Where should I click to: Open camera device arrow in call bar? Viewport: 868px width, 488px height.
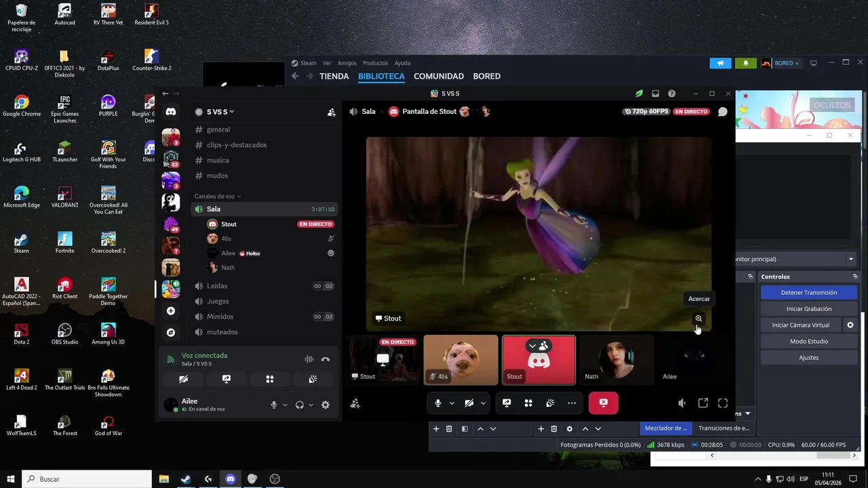483,403
